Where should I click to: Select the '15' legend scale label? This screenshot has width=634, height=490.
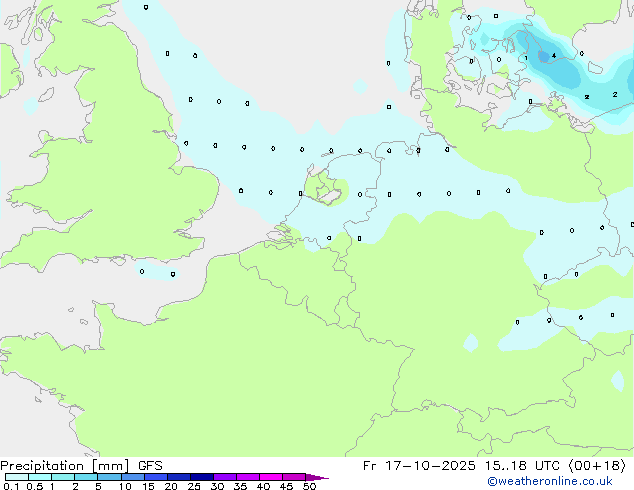(148, 486)
